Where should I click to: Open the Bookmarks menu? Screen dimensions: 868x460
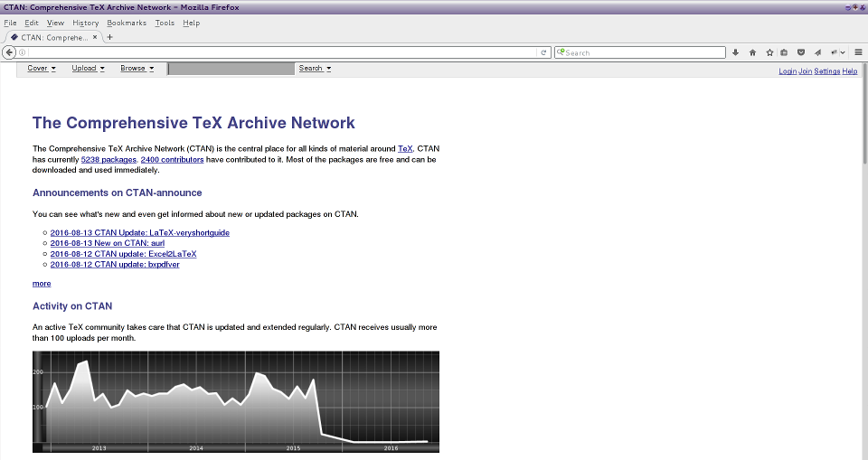pos(127,23)
